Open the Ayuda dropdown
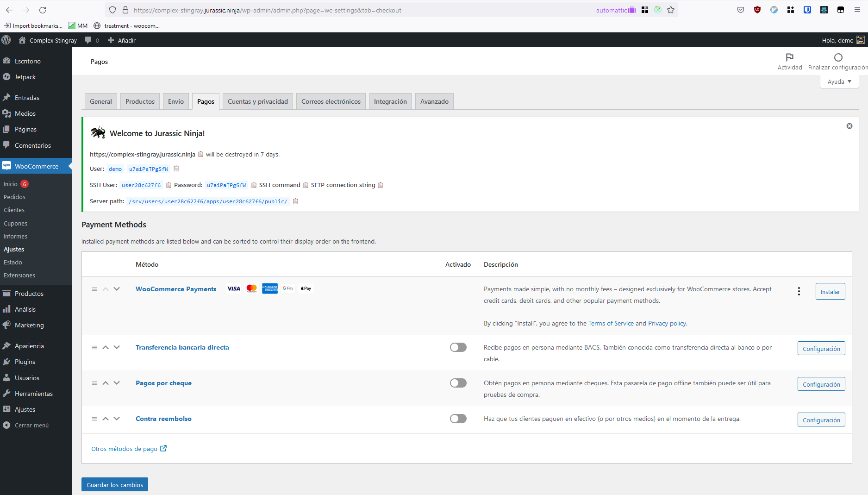Image resolution: width=868 pixels, height=495 pixels. 839,81
